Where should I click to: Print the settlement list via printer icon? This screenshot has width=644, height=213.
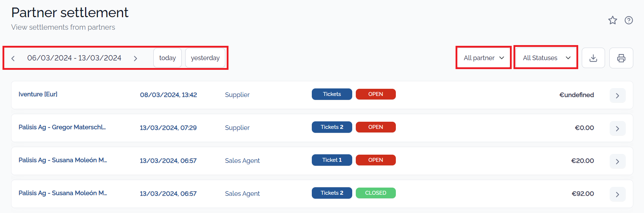[x=621, y=58]
